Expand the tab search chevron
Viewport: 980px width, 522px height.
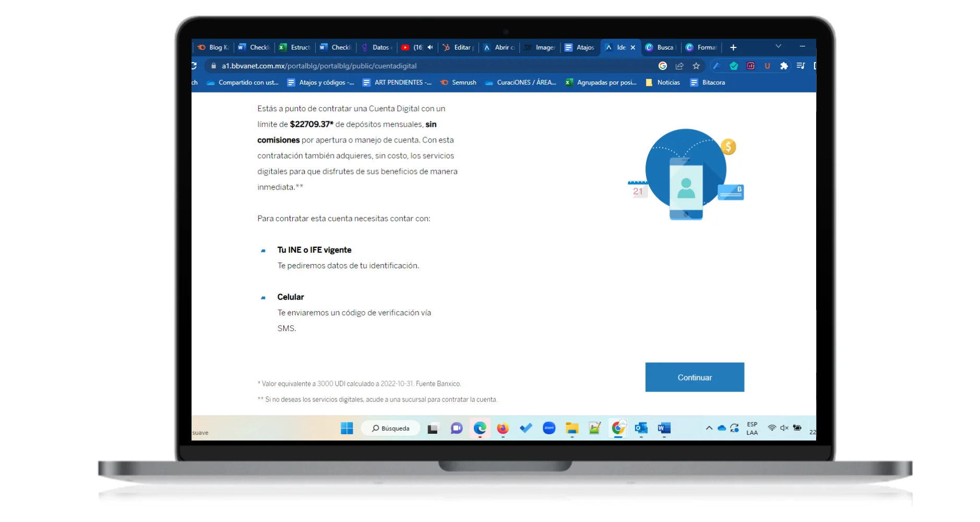778,46
